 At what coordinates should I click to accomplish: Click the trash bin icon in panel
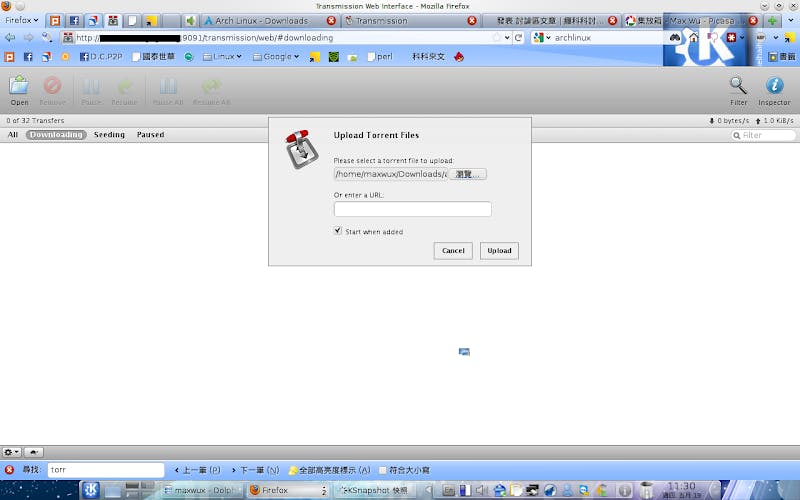(646, 490)
